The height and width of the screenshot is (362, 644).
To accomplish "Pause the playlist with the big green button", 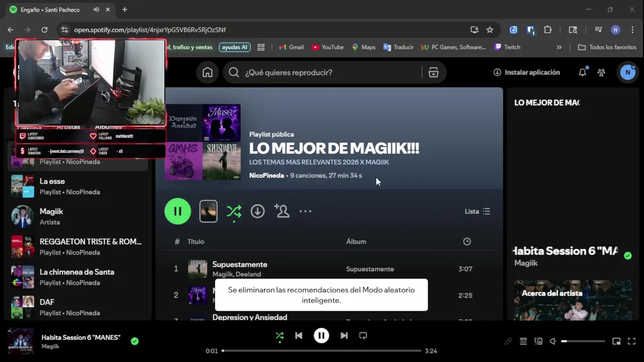I will click(x=178, y=211).
